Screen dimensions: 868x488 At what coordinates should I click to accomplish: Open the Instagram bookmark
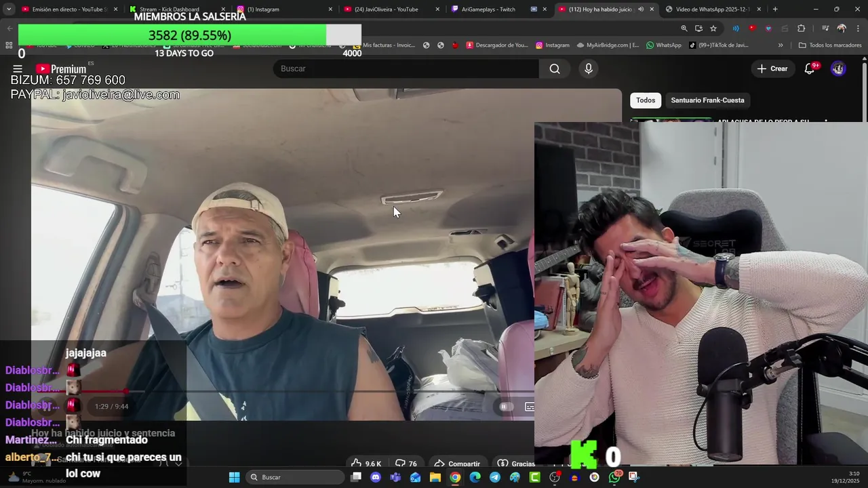553,45
